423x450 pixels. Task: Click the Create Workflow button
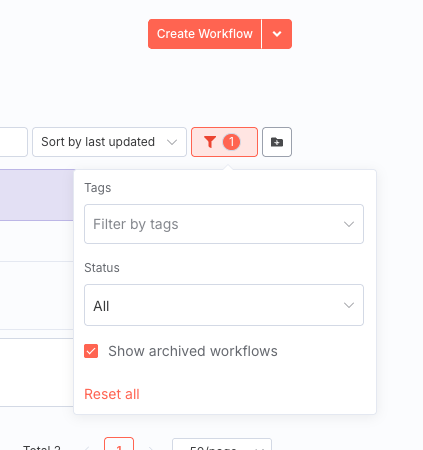(205, 34)
